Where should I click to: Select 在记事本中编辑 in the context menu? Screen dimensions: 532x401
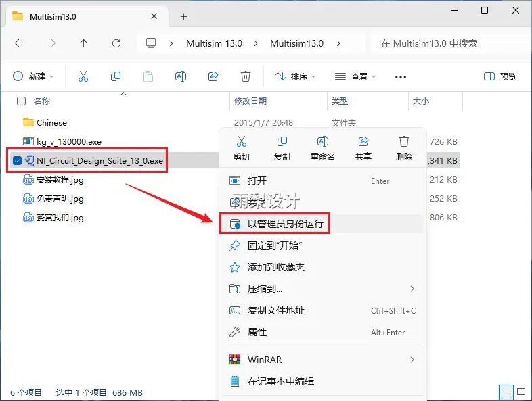(322, 381)
